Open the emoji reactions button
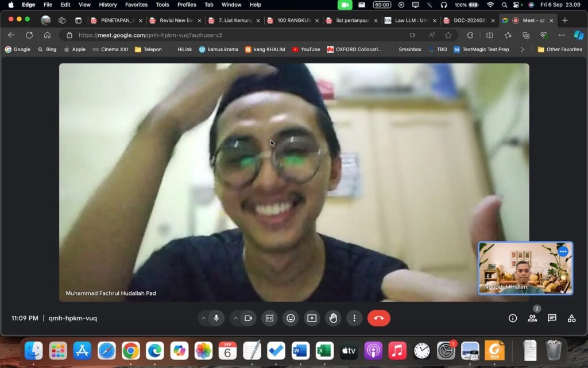Image resolution: width=588 pixels, height=368 pixels. point(291,318)
